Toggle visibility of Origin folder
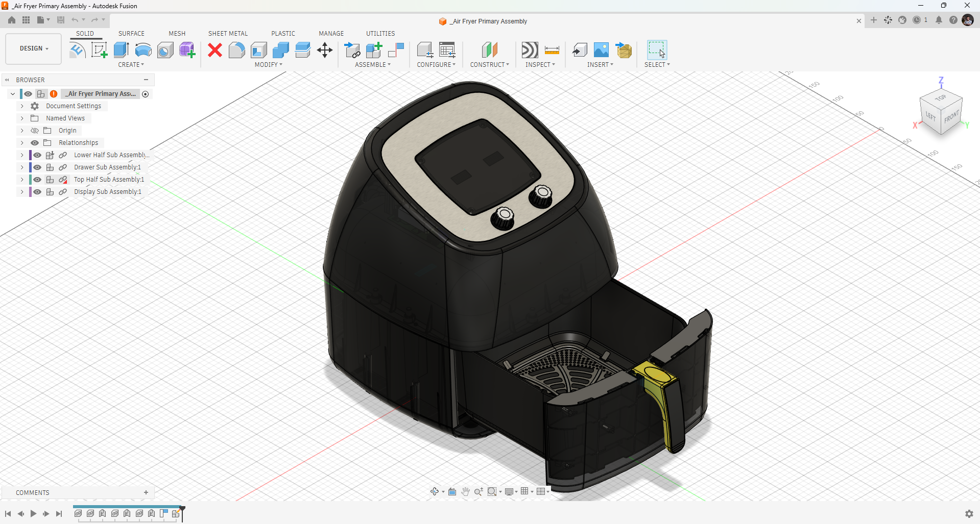This screenshot has height=524, width=980. (35, 131)
